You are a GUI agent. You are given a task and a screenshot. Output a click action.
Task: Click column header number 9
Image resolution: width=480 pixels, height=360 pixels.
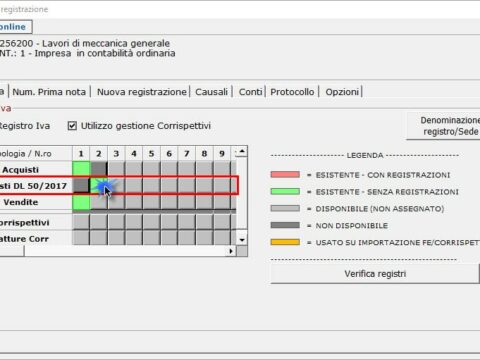coord(222,154)
